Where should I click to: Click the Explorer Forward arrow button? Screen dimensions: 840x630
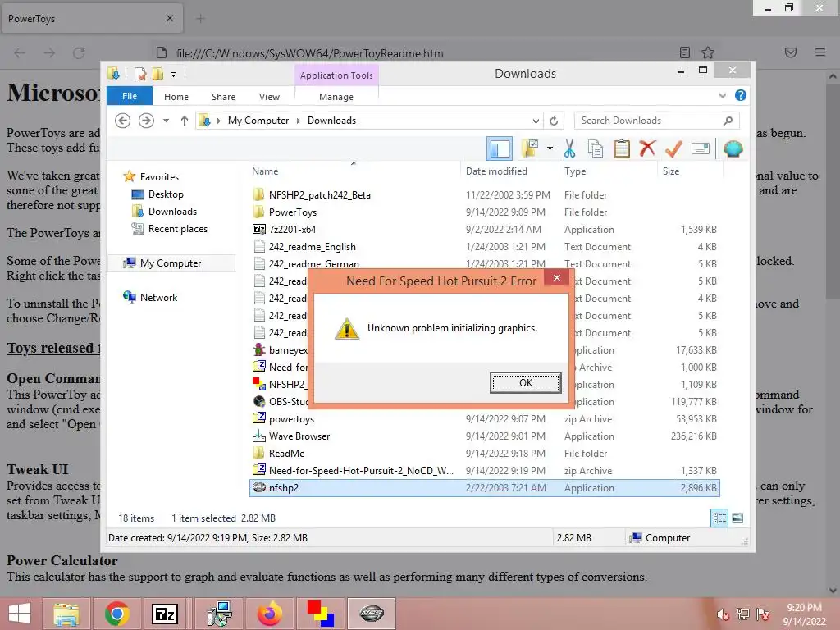[x=146, y=121]
